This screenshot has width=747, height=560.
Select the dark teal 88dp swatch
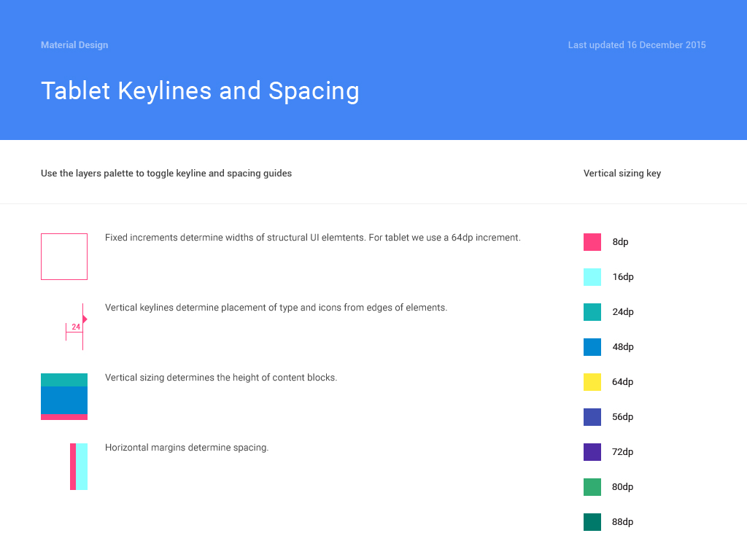tap(592, 522)
